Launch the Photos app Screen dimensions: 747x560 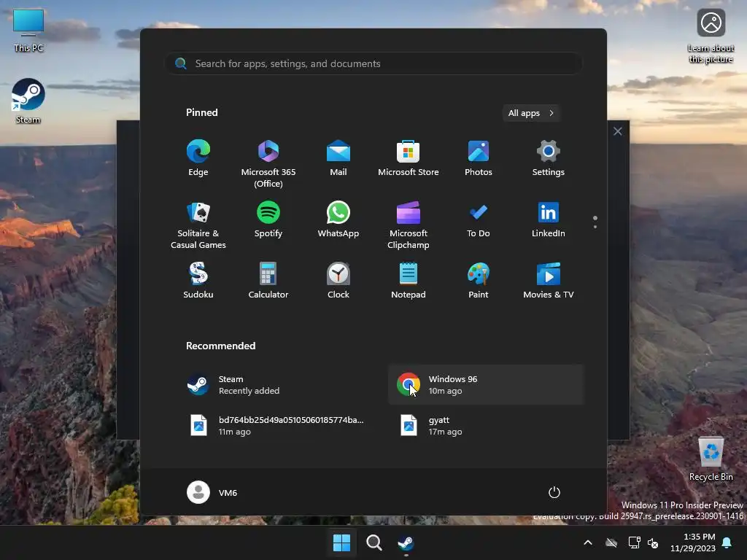pos(479,158)
